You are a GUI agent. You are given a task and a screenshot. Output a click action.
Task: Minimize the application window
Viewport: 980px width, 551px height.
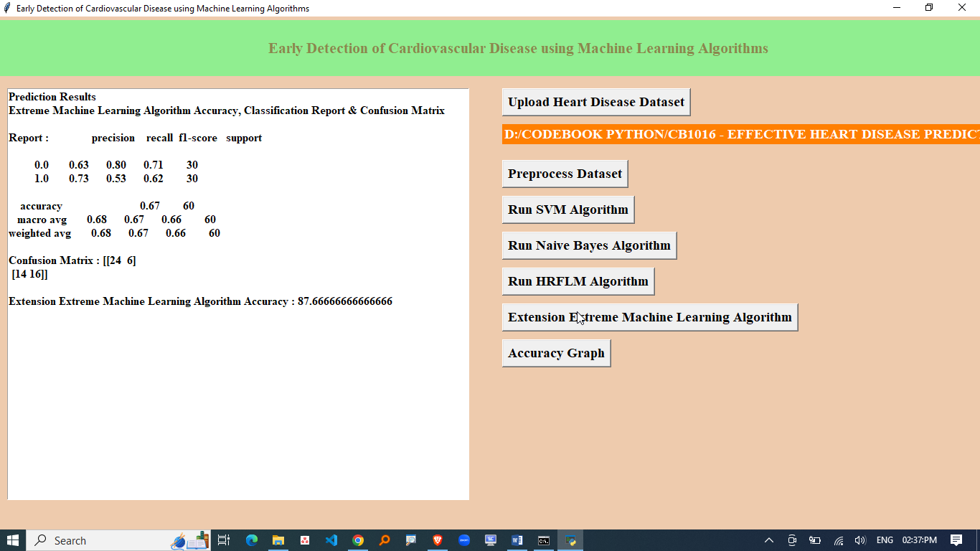click(897, 8)
